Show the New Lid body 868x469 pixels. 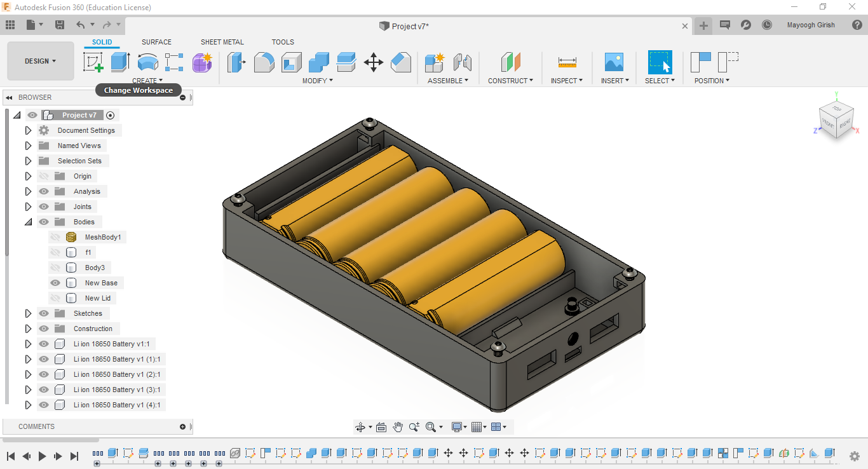point(55,298)
